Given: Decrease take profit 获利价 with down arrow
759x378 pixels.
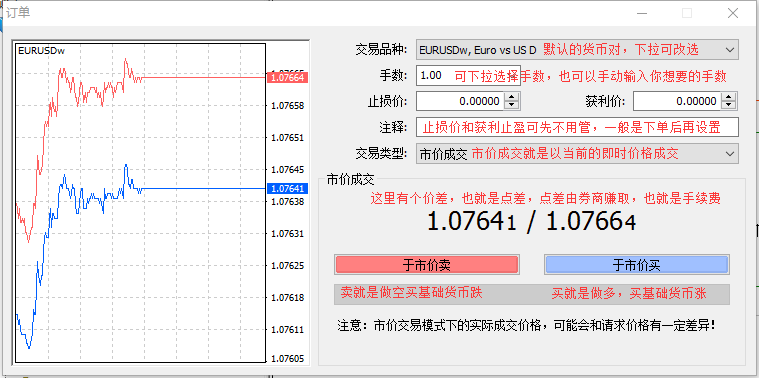Looking at the screenshot, I should click(729, 105).
